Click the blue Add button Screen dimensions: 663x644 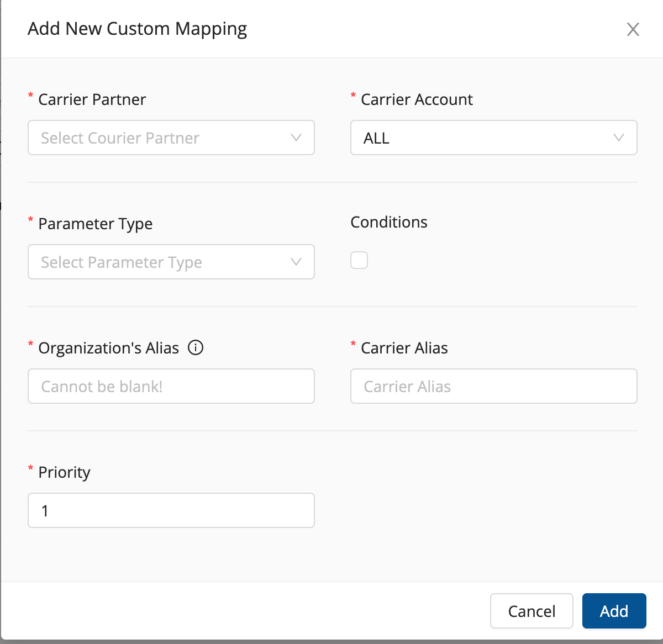point(614,611)
